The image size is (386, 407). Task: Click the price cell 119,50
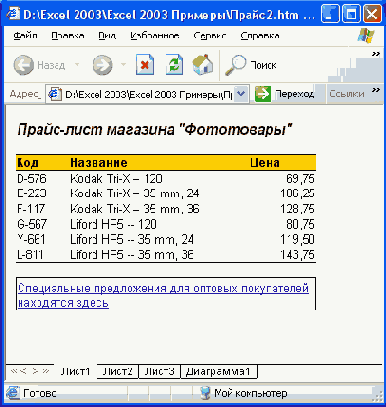click(297, 239)
